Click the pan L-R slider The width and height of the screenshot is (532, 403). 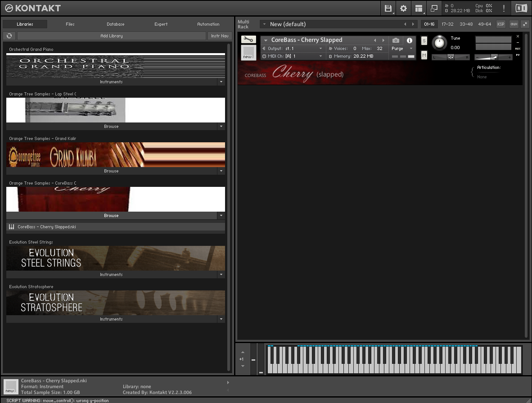tap(451, 57)
